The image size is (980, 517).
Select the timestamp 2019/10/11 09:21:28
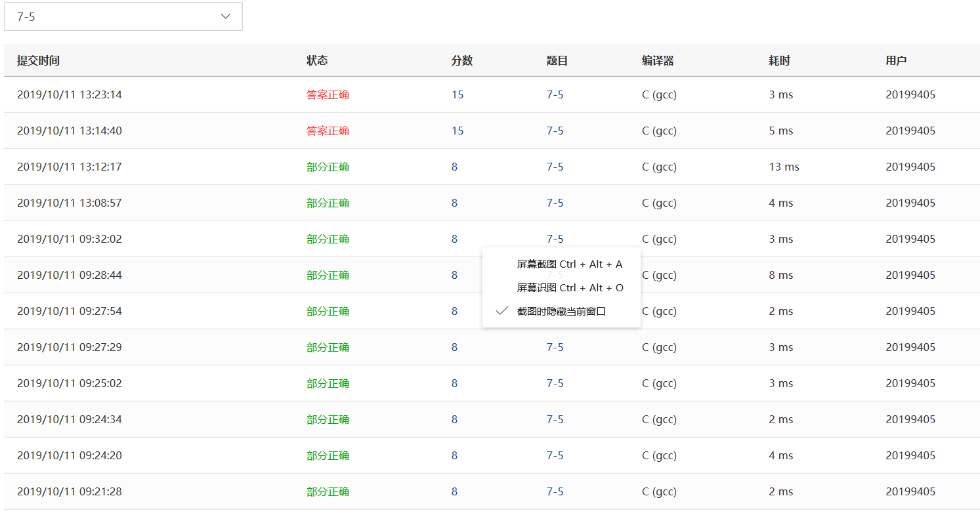click(70, 491)
